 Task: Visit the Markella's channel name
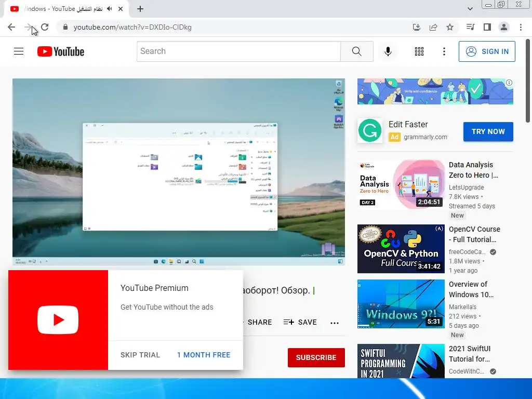pos(462,307)
